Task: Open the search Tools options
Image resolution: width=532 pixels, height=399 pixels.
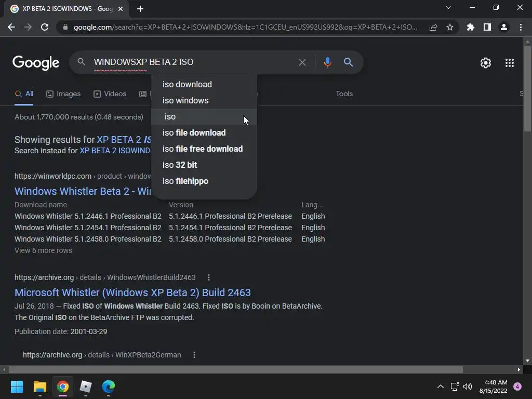Action: click(x=344, y=94)
